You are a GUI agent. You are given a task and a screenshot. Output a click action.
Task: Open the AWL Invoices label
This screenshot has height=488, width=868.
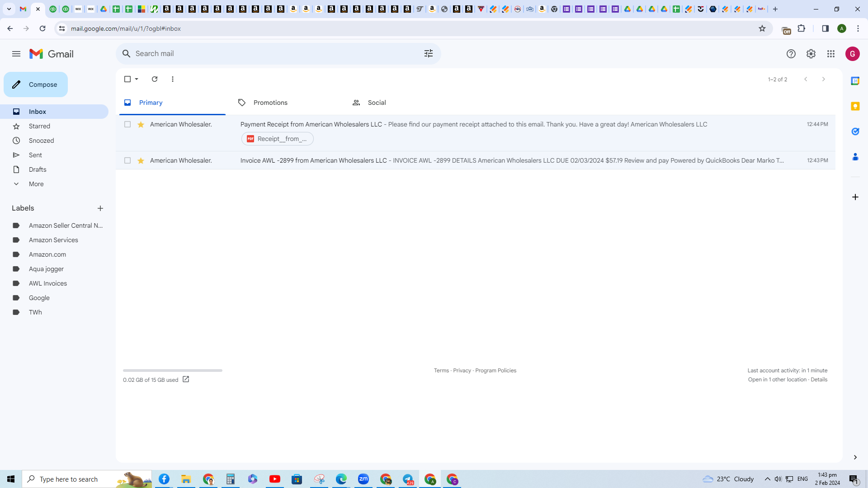54,283
